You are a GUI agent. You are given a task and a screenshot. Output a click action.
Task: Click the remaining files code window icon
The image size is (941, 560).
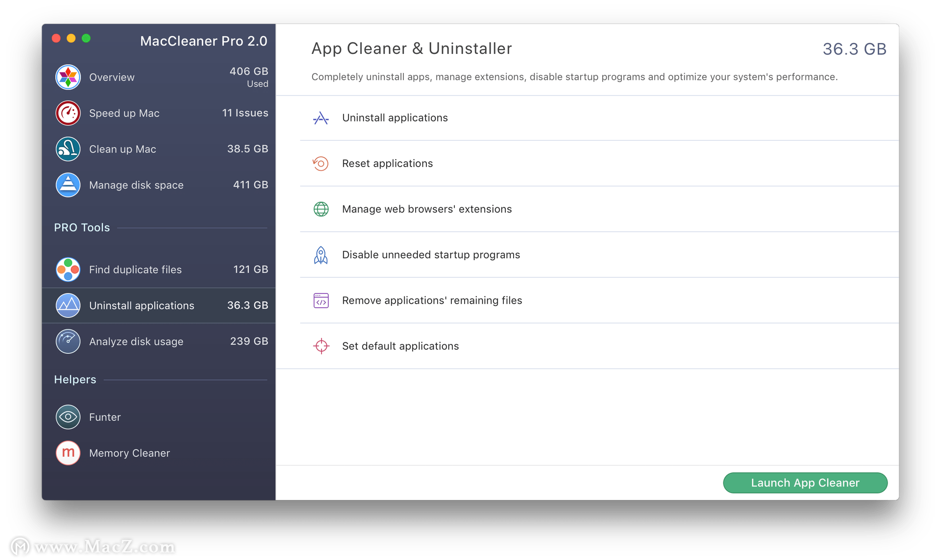pyautogui.click(x=321, y=300)
